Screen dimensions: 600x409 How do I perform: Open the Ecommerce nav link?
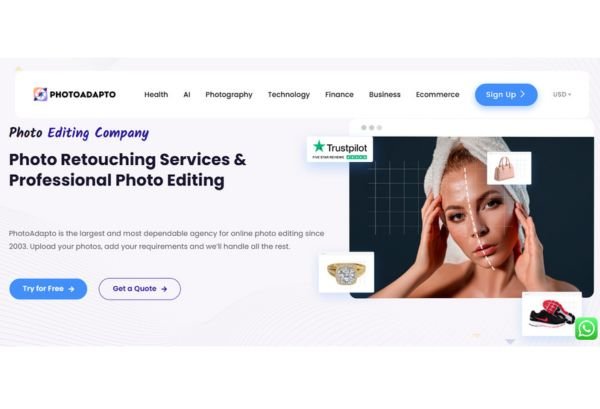point(437,95)
